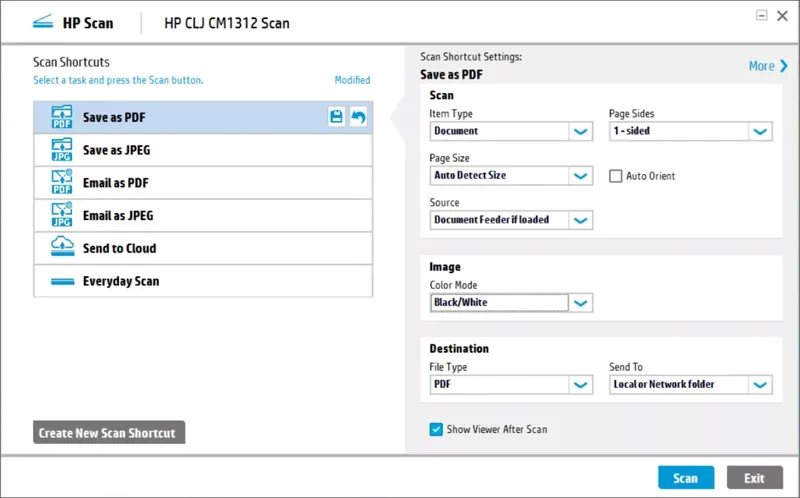Click the HP Scan scanner logo icon
Image resolution: width=800 pixels, height=498 pixels.
(x=43, y=22)
